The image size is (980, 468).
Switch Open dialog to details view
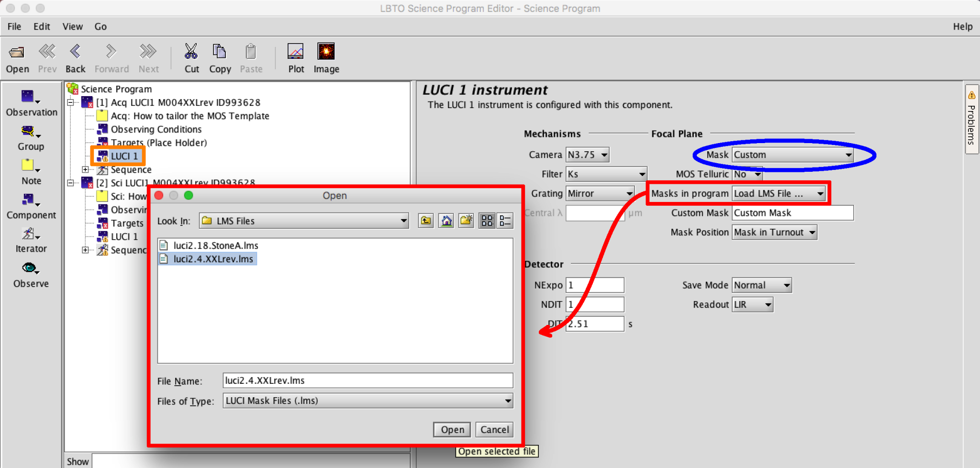coord(505,221)
